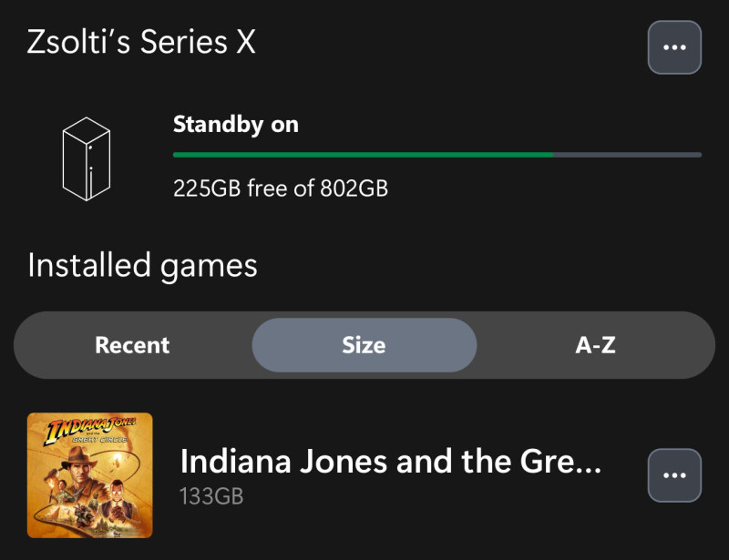Click the Installed games heading
The width and height of the screenshot is (729, 560).
pos(142,266)
